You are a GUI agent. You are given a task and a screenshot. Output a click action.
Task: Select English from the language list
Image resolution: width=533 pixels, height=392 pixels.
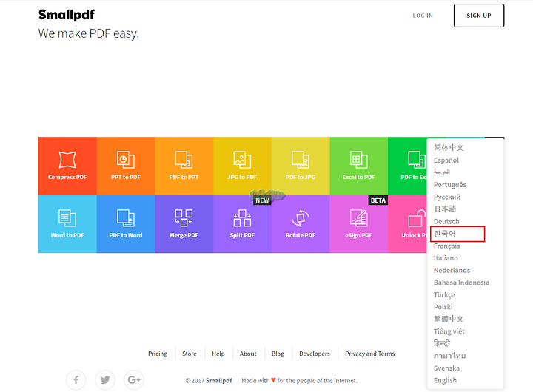445,380
